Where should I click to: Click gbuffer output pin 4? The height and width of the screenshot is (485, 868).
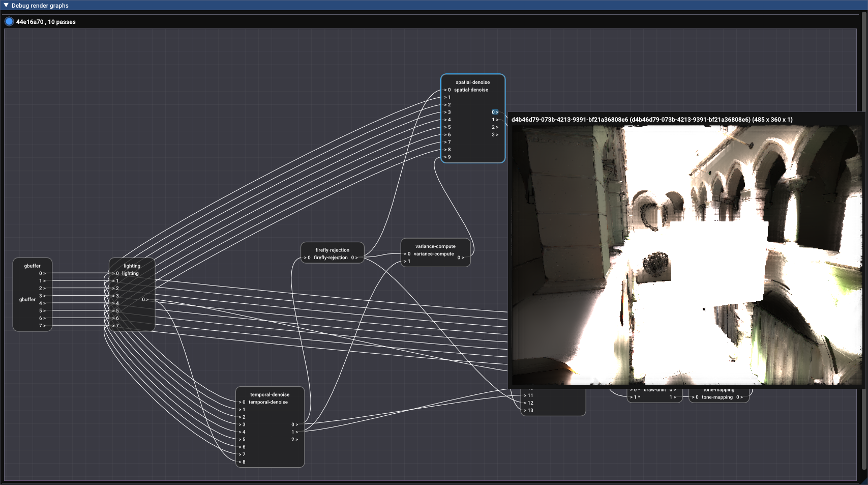(42, 303)
